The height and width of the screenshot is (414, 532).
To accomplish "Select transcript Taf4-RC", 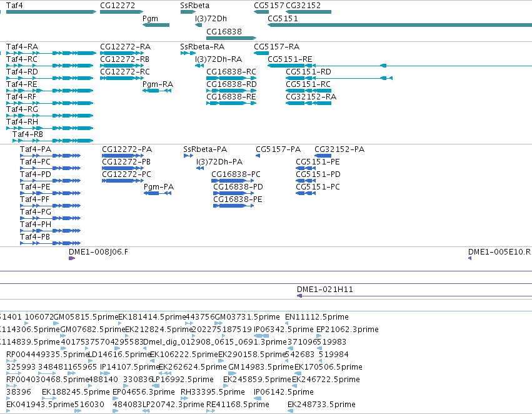I will (49, 66).
